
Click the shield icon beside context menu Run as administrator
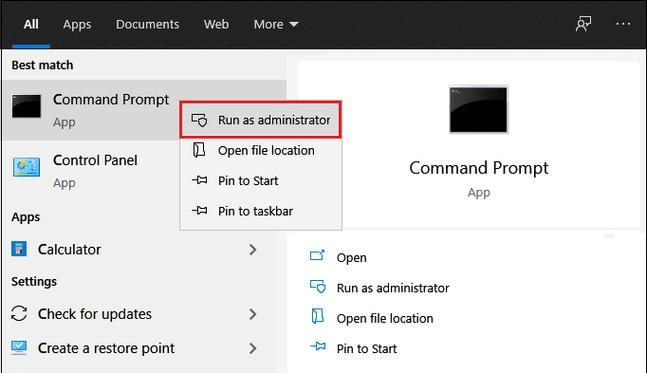click(x=199, y=120)
